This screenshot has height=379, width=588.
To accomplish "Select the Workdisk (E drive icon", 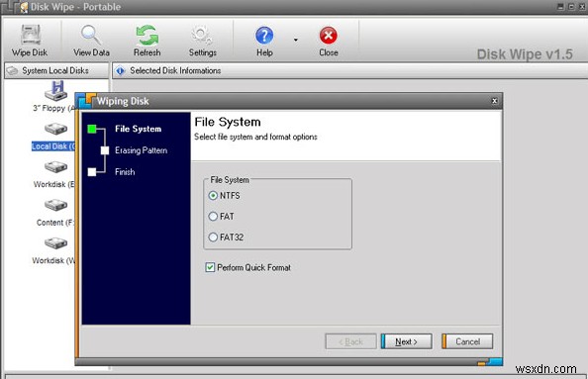I will (x=55, y=167).
